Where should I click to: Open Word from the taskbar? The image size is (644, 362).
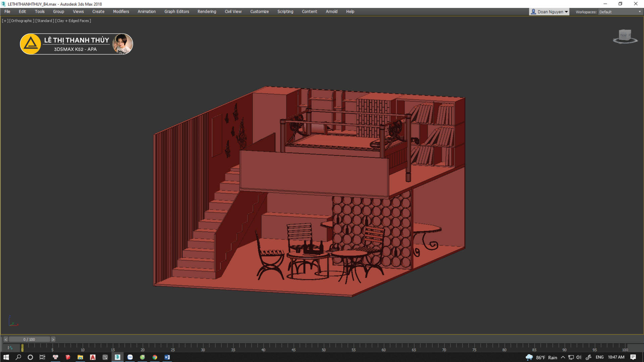(x=167, y=357)
